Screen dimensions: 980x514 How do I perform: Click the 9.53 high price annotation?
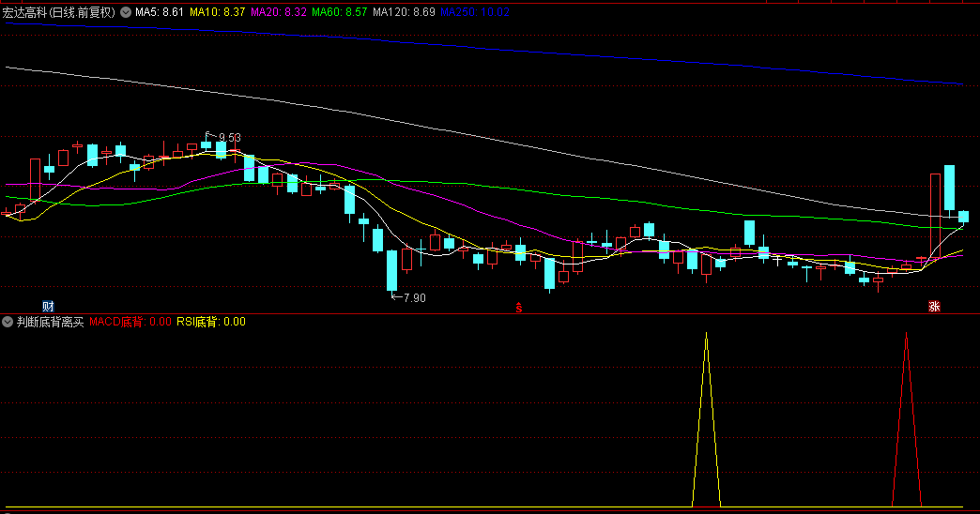[x=229, y=137]
